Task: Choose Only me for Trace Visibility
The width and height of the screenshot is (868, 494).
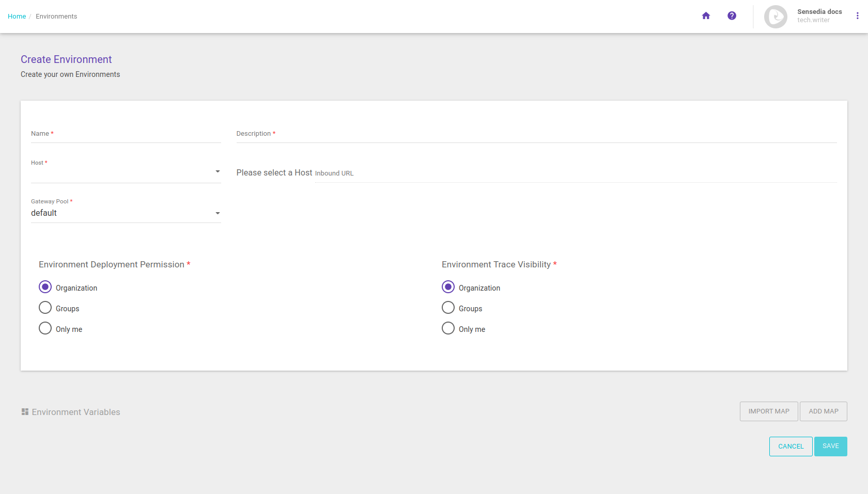Action: click(x=448, y=328)
